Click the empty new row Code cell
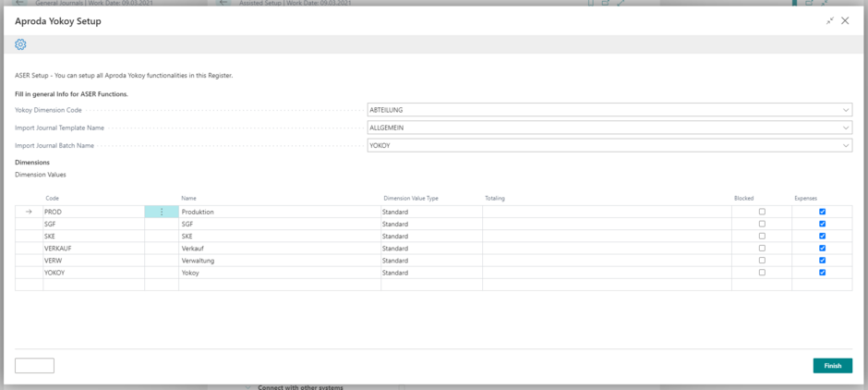 [92, 285]
